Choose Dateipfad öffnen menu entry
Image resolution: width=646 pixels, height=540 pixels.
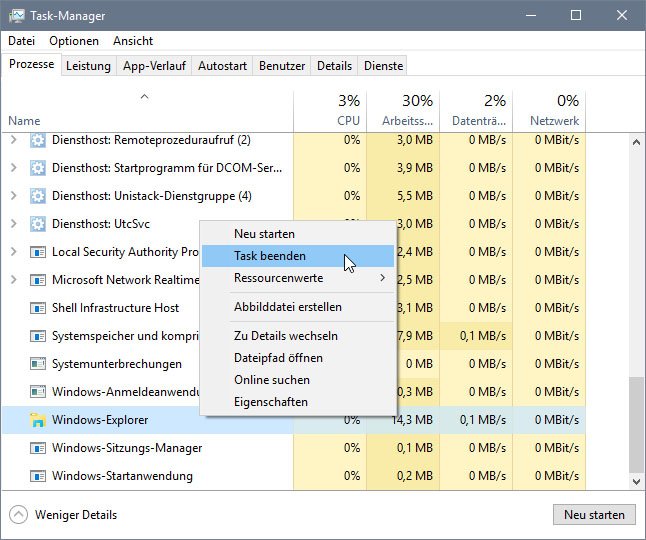(298, 358)
